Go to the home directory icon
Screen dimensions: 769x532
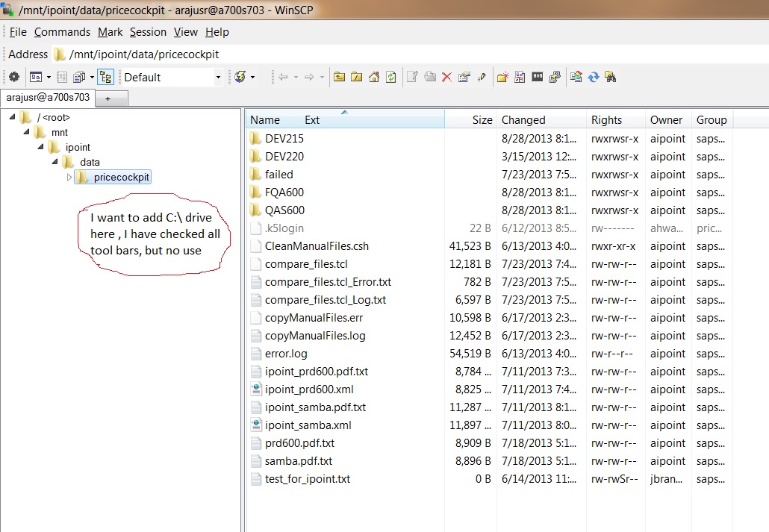point(374,77)
